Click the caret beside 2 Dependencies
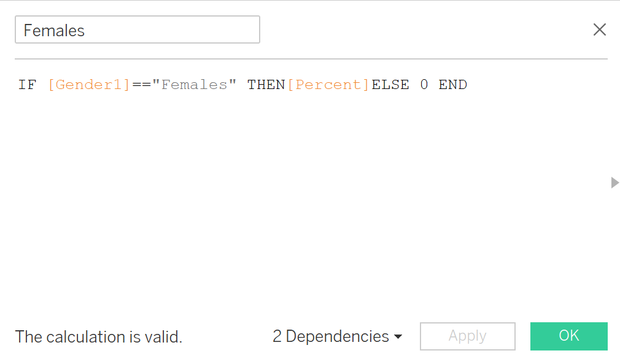Viewport: 620px width, 364px height. [398, 337]
